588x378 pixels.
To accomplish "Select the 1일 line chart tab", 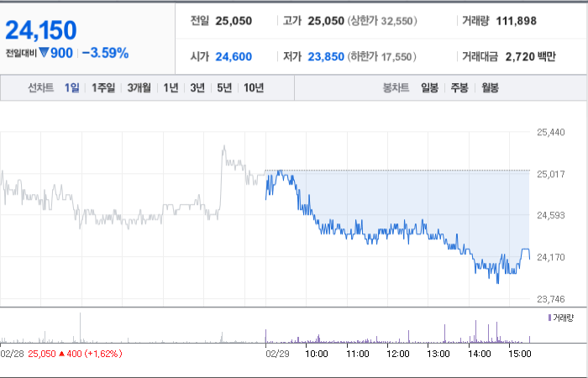I will 71,87.
